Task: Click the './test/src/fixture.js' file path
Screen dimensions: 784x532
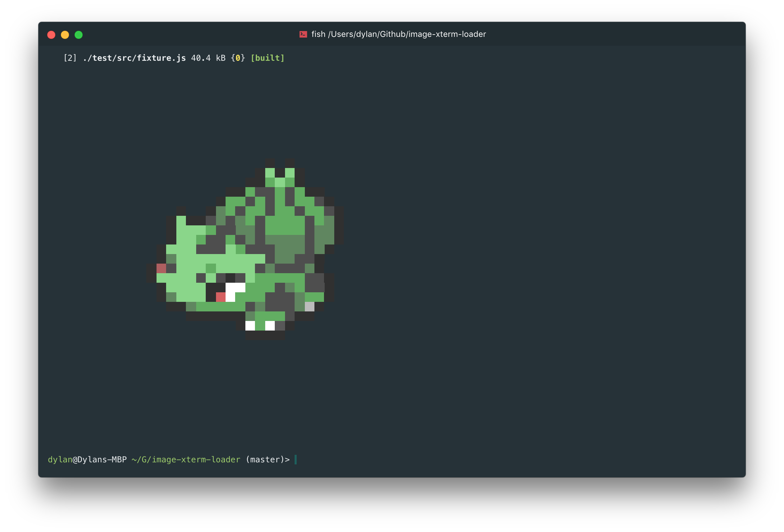Action: (134, 58)
